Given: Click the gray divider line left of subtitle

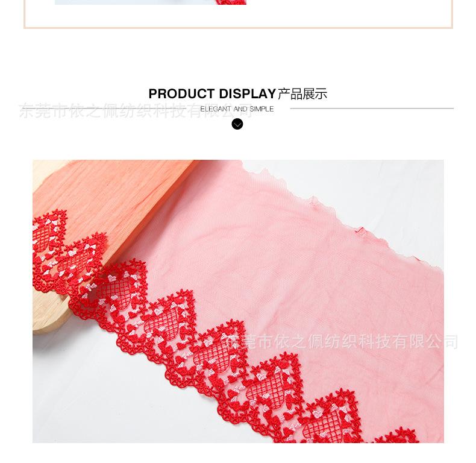Looking at the screenshot, I should pyautogui.click(x=103, y=108).
